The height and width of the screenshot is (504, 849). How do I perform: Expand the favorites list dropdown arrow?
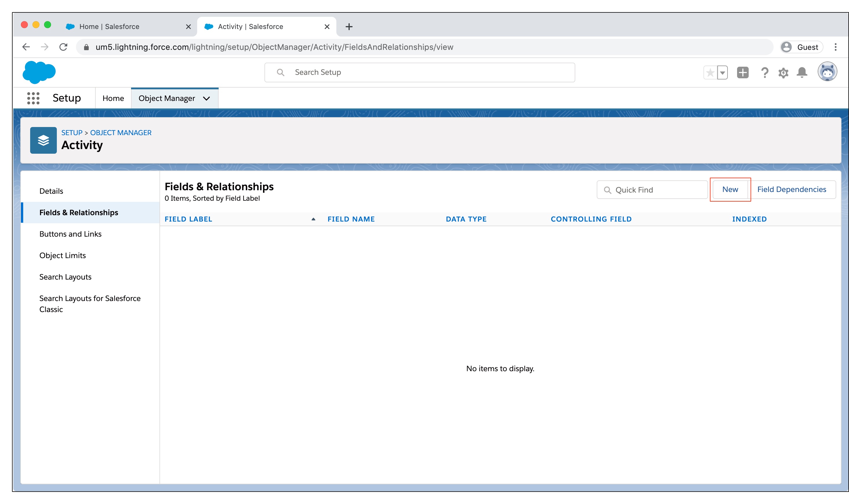[722, 72]
